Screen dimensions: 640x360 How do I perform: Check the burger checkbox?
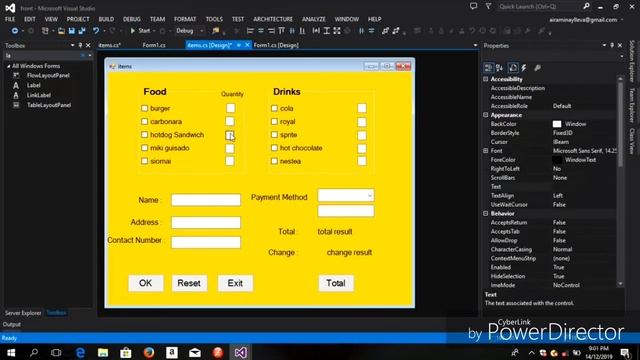click(x=144, y=108)
